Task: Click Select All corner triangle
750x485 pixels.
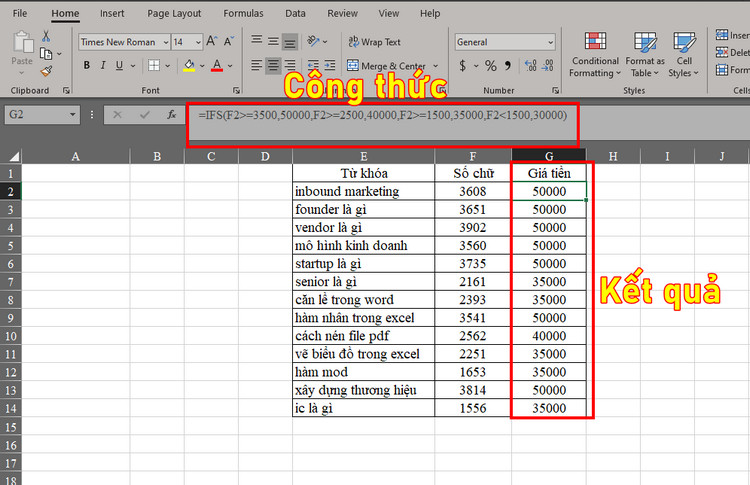Action: coord(14,156)
